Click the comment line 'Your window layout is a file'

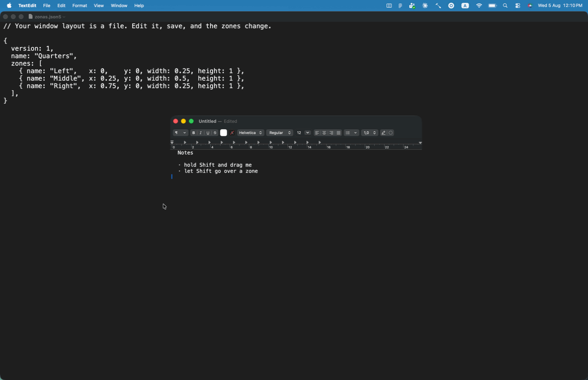coord(137,26)
